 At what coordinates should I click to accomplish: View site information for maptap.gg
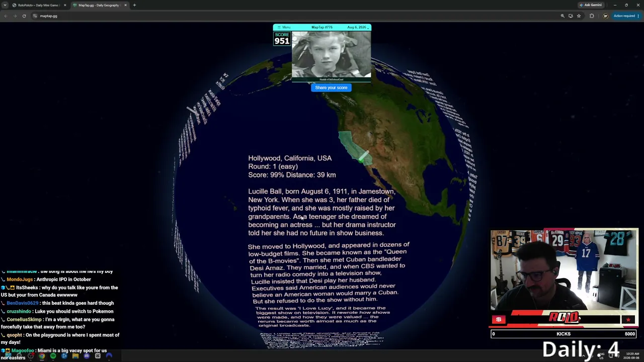pyautogui.click(x=35, y=16)
